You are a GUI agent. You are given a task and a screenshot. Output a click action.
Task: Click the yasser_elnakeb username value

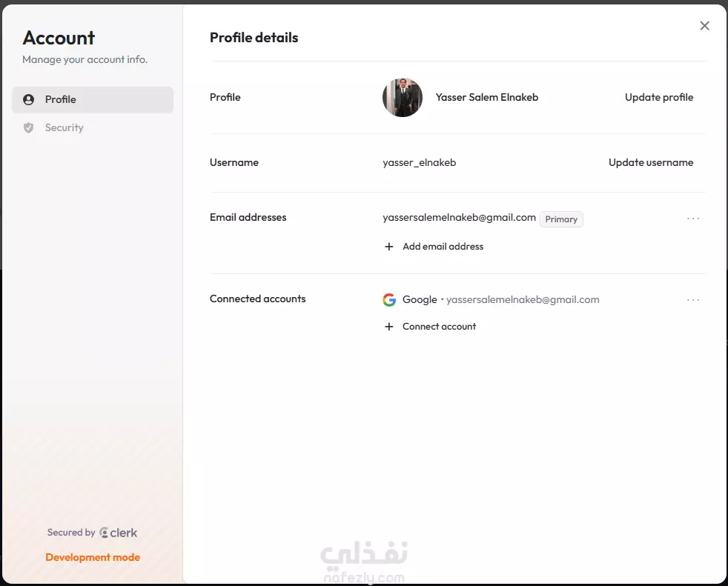[420, 162]
